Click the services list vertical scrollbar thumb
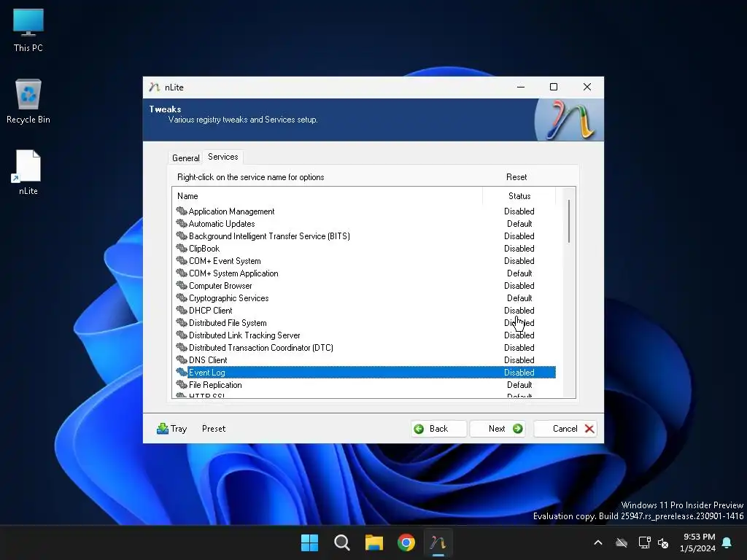This screenshot has width=747, height=560. (x=569, y=222)
